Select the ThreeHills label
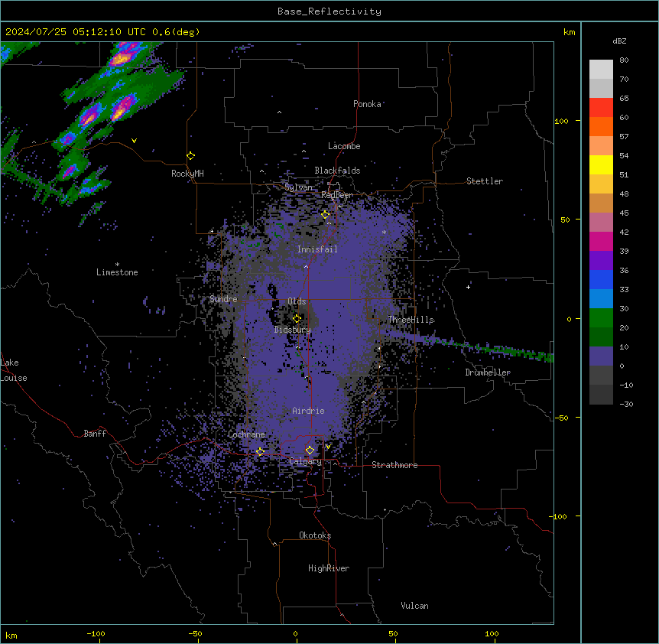659x644 pixels. click(411, 320)
